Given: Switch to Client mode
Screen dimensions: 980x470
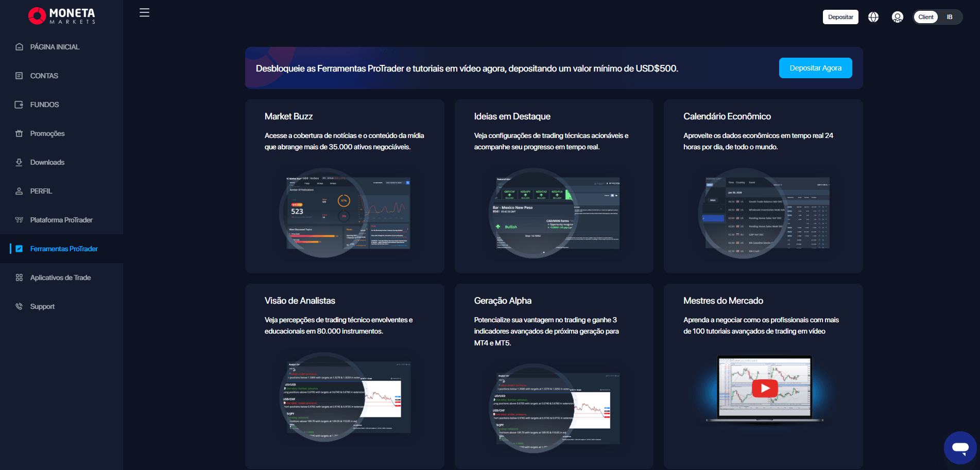Looking at the screenshot, I should tap(925, 17).
